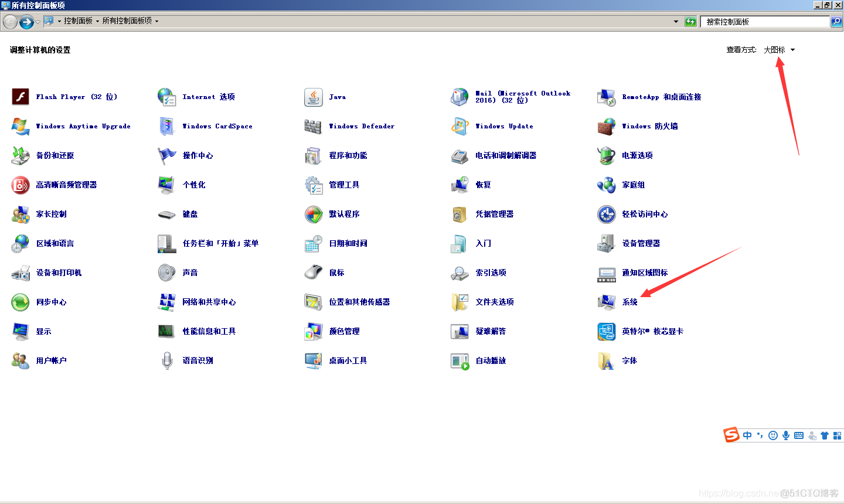This screenshot has height=504, width=844.
Task: Open 操作中心 flag icon
Action: (x=167, y=155)
